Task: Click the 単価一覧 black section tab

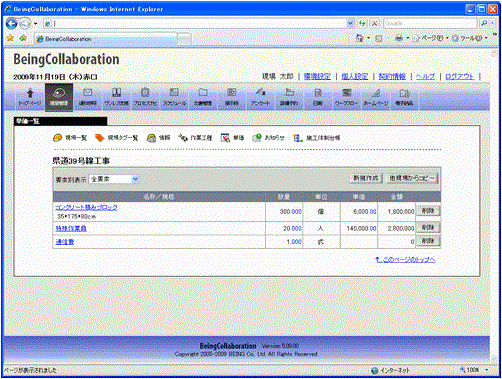Action: (60, 121)
